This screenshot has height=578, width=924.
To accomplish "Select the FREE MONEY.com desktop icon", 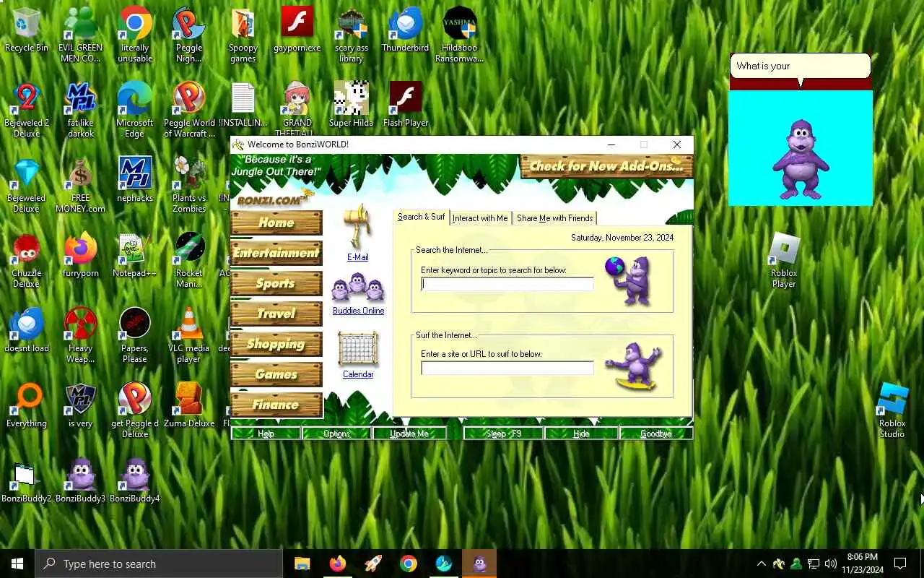I will point(81,184).
